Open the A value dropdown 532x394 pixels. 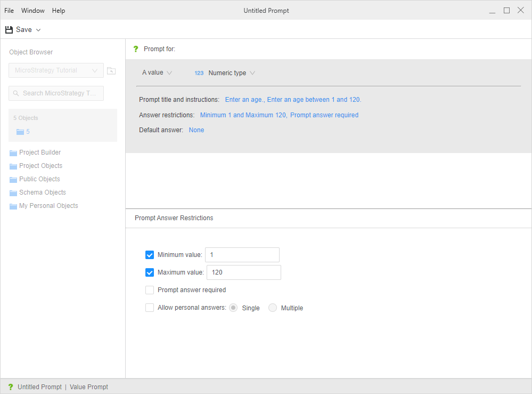[157, 73]
